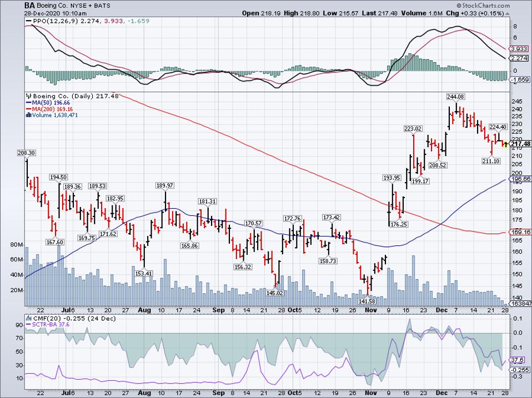Click the -1.659 histogram tag on right axis
Image resolution: width=532 pixels, height=398 pixels.
pyautogui.click(x=519, y=80)
